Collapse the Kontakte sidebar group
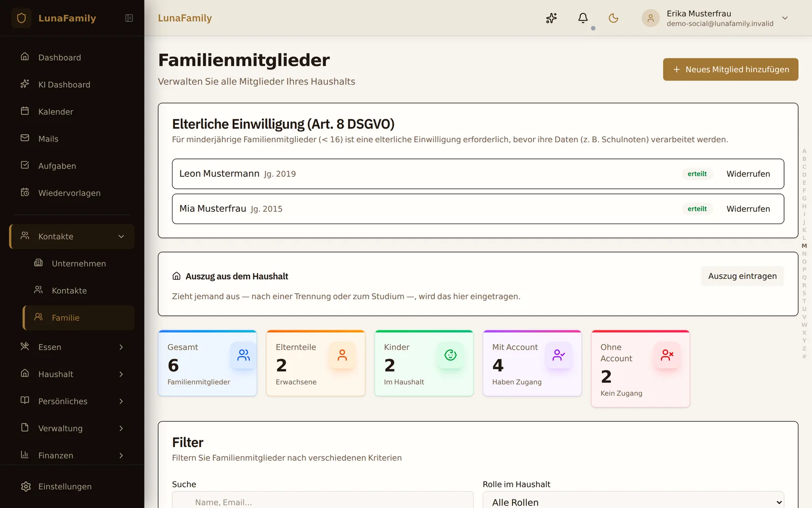Image resolution: width=812 pixels, height=508 pixels. tap(72, 237)
